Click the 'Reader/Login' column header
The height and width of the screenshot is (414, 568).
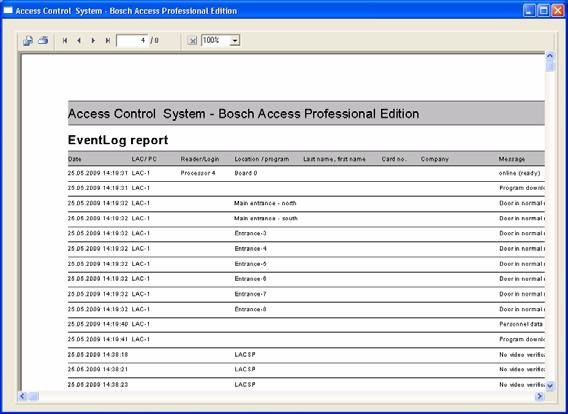coord(200,159)
